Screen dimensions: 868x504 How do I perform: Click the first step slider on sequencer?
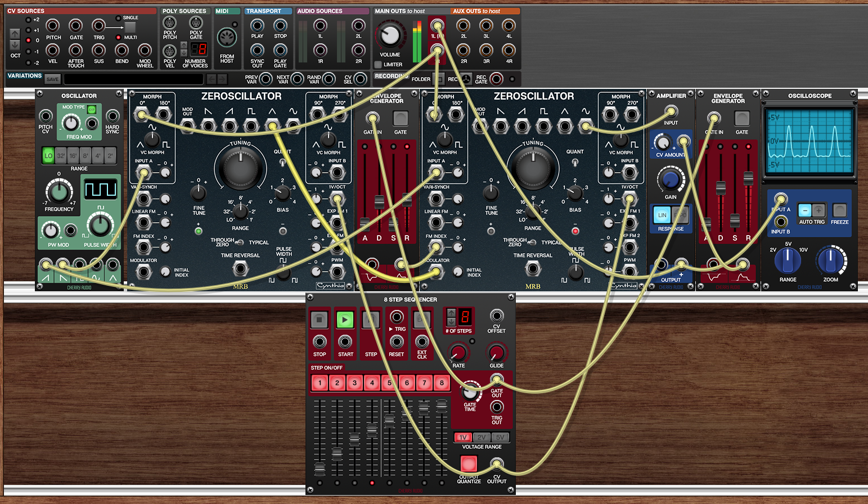tap(320, 469)
